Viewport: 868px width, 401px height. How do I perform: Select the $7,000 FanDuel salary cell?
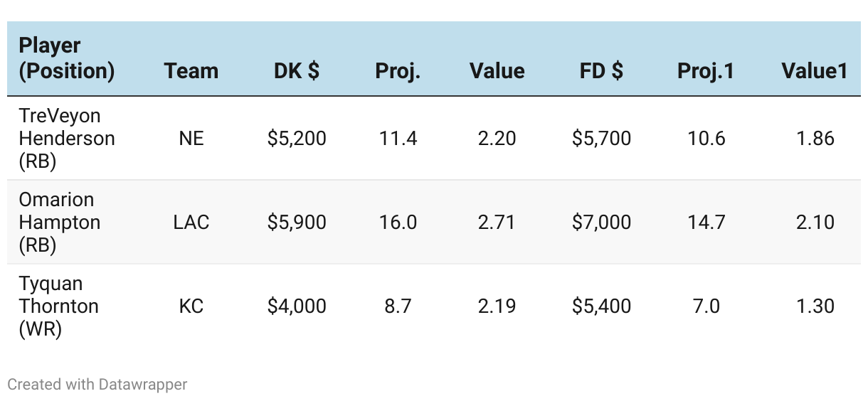tap(601, 222)
